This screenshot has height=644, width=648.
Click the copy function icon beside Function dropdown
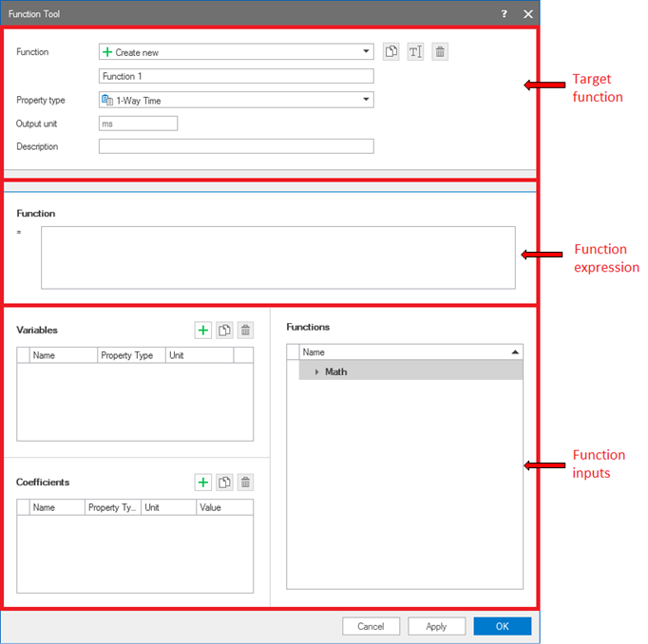tap(392, 52)
